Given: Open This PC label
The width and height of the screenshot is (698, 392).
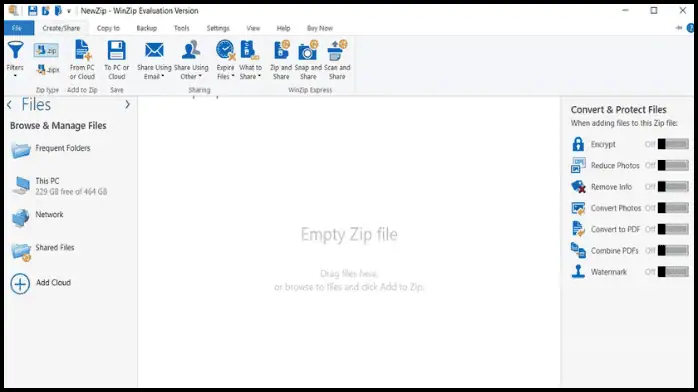Looking at the screenshot, I should [47, 181].
